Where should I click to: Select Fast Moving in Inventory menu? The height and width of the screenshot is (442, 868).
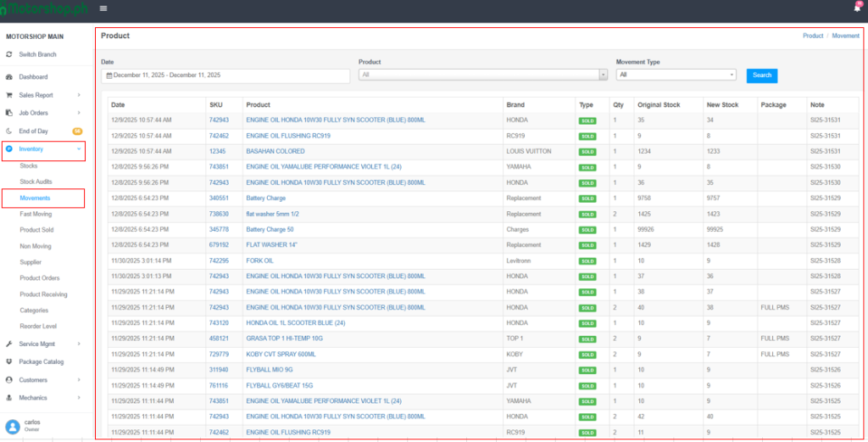tap(36, 214)
